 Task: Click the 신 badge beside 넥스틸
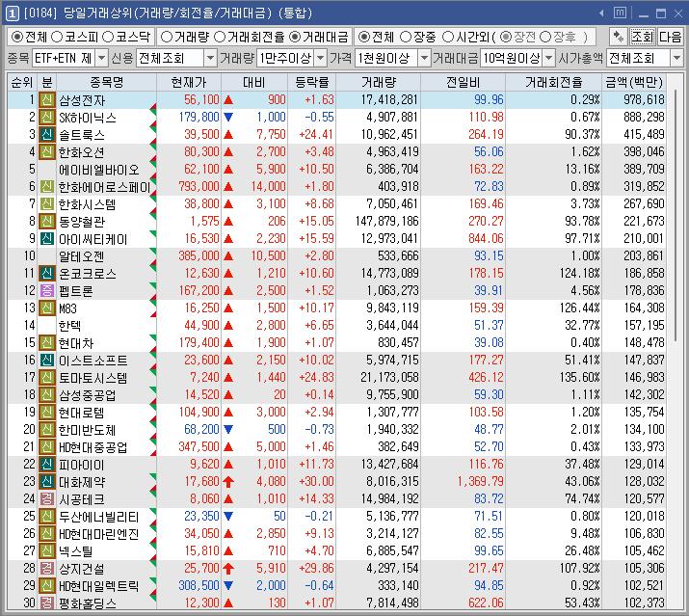click(x=46, y=550)
